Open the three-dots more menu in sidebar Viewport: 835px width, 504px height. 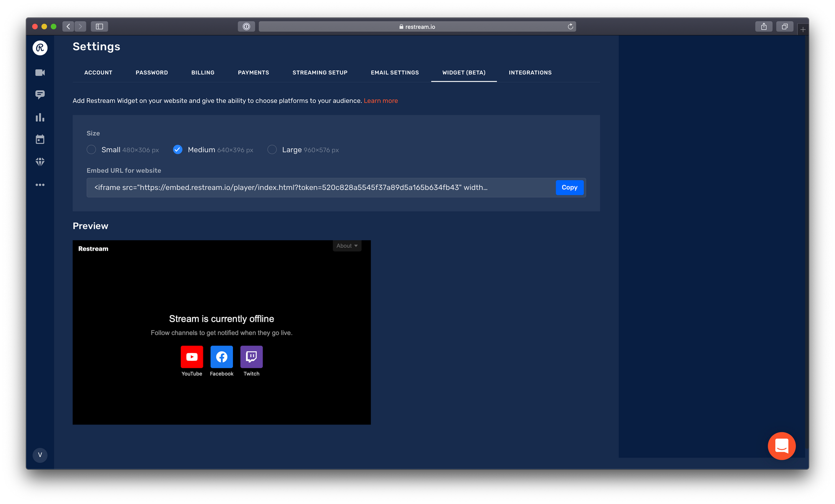coord(40,185)
